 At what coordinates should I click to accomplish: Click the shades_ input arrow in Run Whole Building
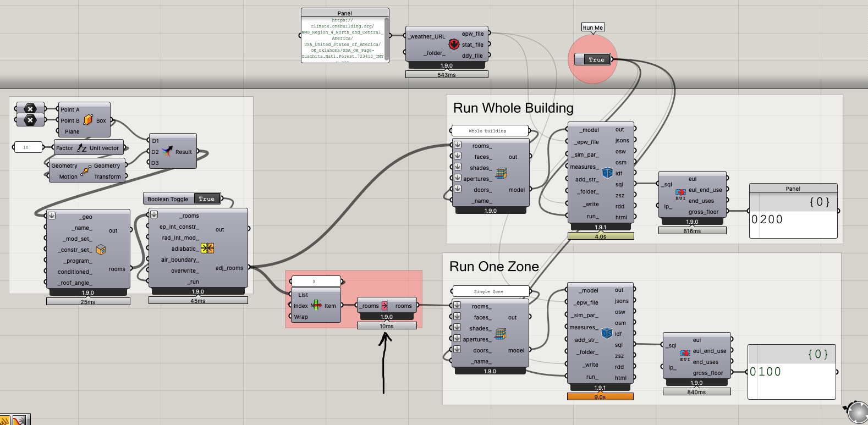457,167
